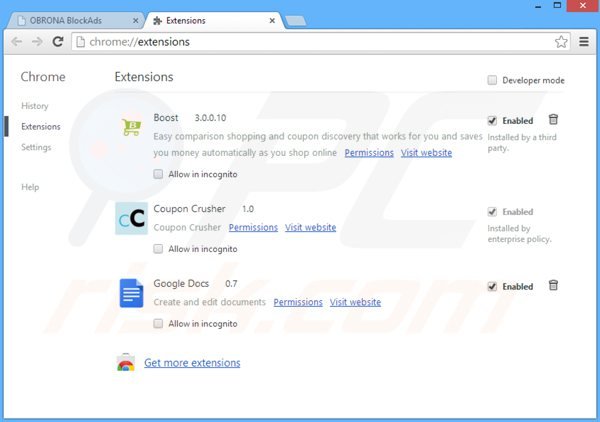This screenshot has height=422, width=600.
Task: Remove Boost extension with its trash icon
Action: [553, 120]
